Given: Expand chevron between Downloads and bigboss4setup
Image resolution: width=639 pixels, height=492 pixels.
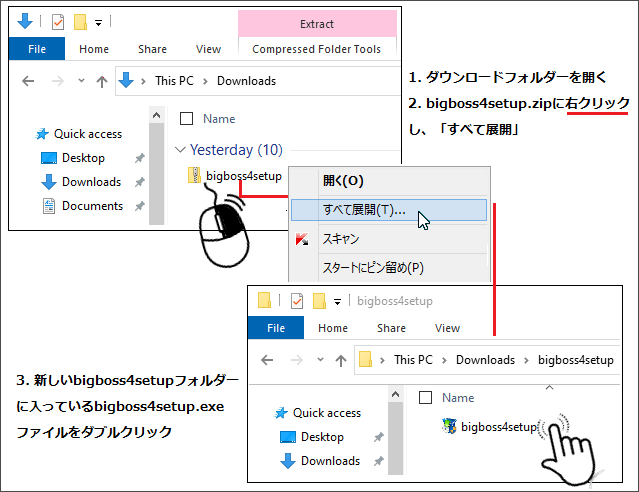Looking at the screenshot, I should coord(526,360).
